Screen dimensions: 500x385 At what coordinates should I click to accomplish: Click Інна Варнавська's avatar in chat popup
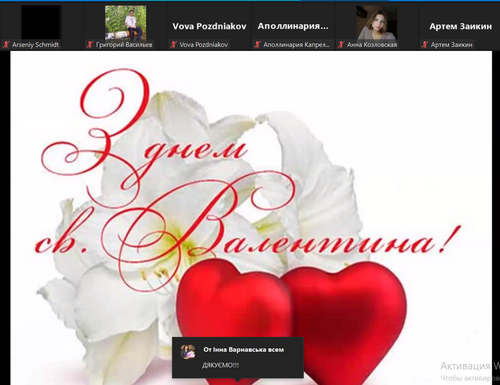pos(188,352)
